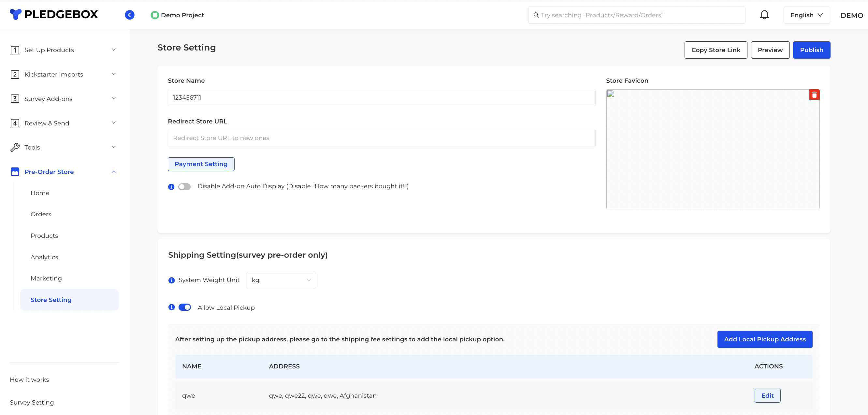Select Analytics in sidebar
Viewport: 868px width, 415px height.
pyautogui.click(x=44, y=257)
